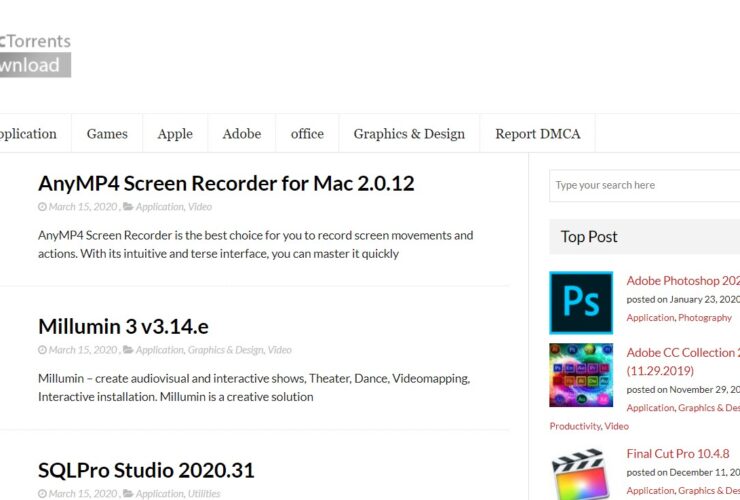Open the Report DMCA menu item
Image resolution: width=740 pixels, height=500 pixels.
(x=538, y=134)
